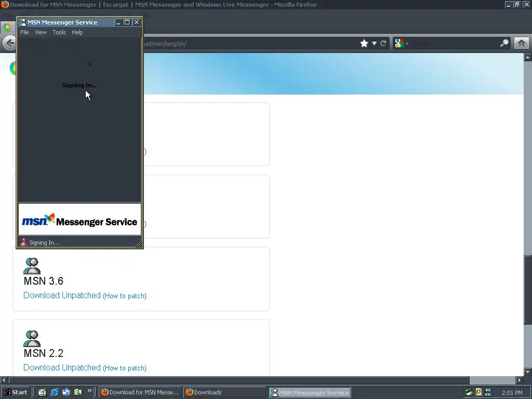The height and width of the screenshot is (399, 532).
Task: Minimize the Firefox window
Action: click(508, 5)
